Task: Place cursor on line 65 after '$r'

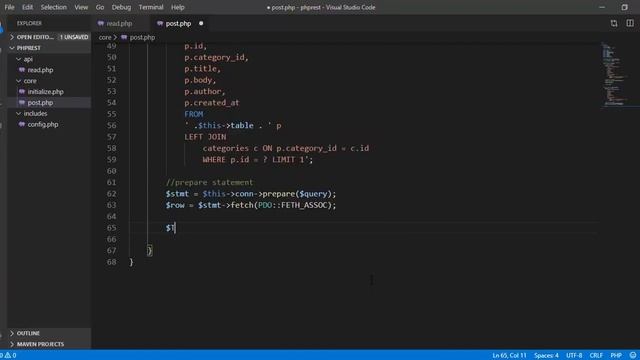Action: click(x=175, y=228)
